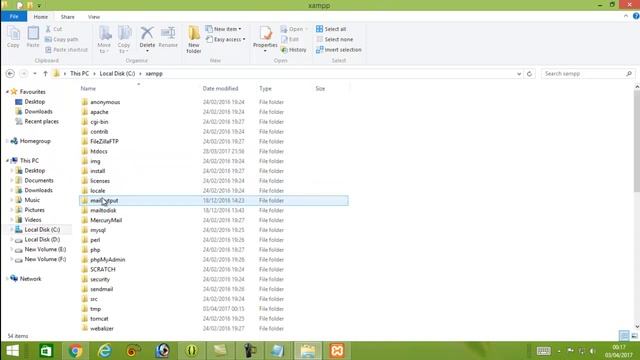Viewport: 640px width, 360px height.
Task: Switch to the View ribbon tab
Action: (x=94, y=17)
